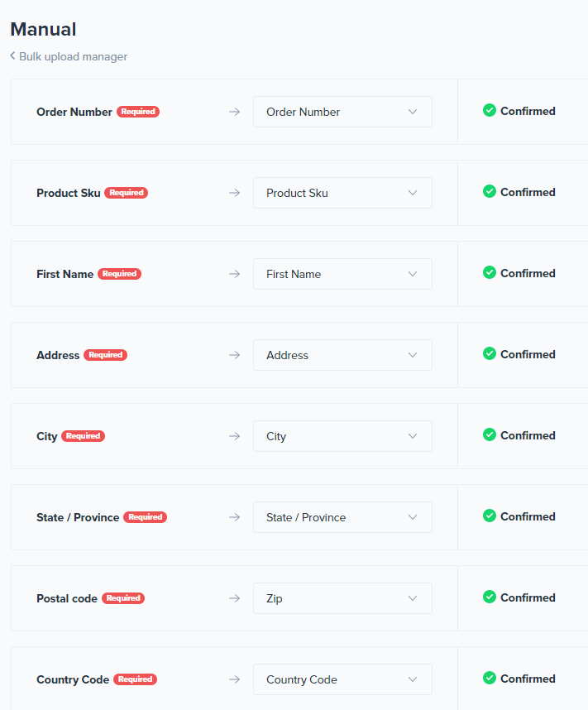Click the back chevron beside Bulk upload manager
This screenshot has width=588, height=710.
coord(12,56)
